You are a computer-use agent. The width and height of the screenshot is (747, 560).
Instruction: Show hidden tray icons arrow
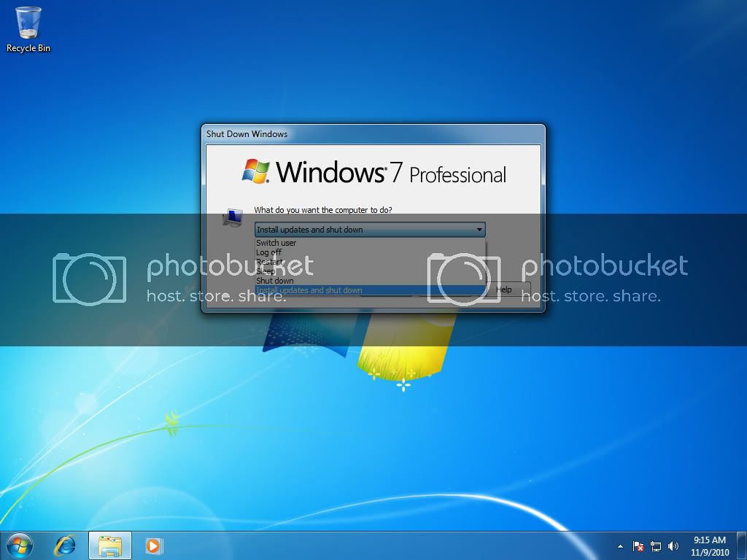(x=620, y=546)
